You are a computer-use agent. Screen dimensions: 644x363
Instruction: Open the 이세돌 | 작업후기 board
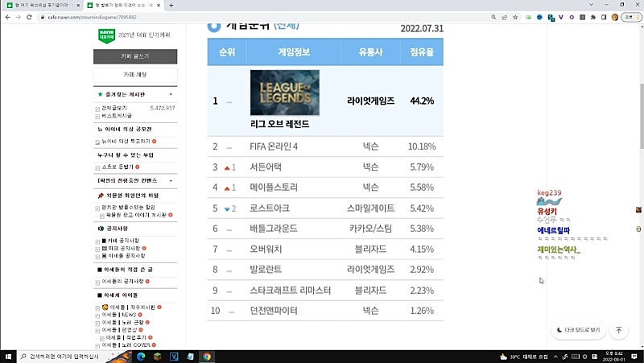[126, 337]
